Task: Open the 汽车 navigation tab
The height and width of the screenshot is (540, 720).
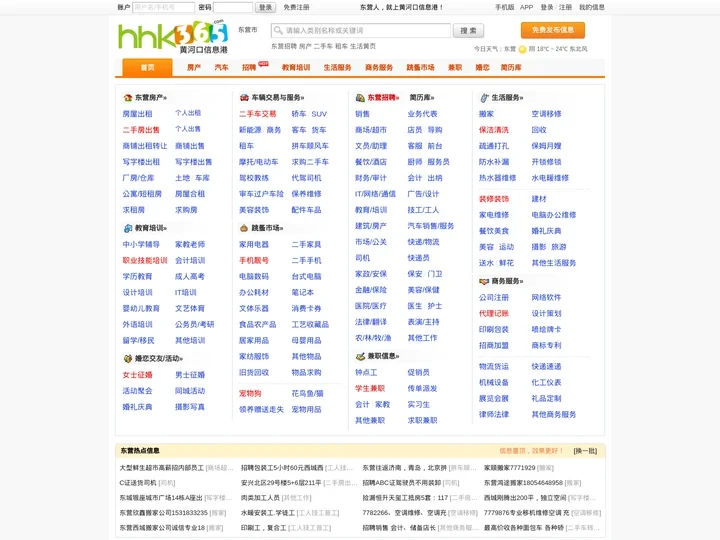Action: [221, 68]
